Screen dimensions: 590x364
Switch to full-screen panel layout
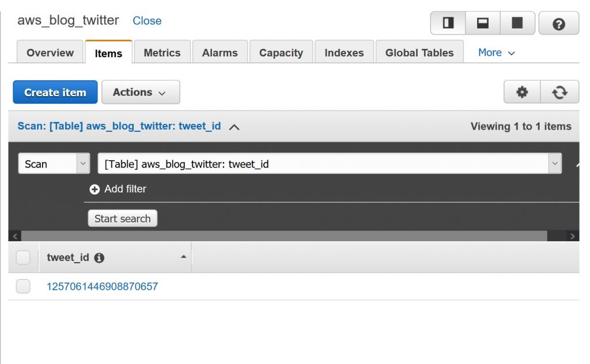coord(517,23)
